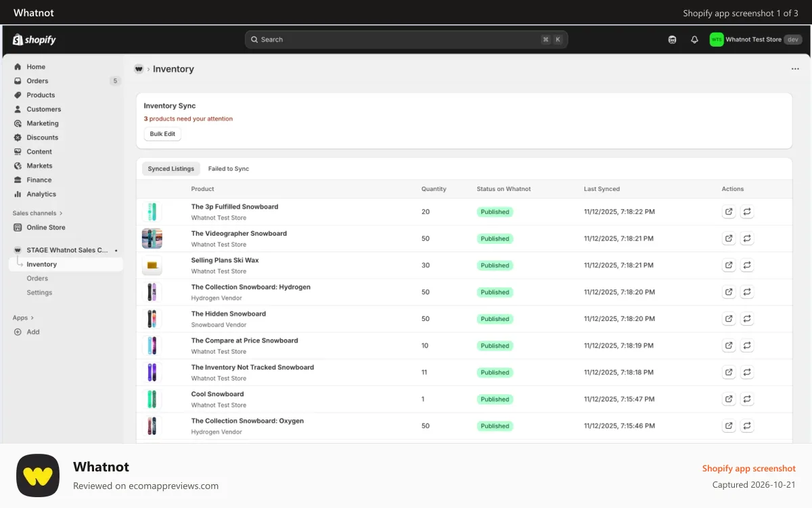The height and width of the screenshot is (508, 812).
Task: Click the Whatnot app icon in breadcrumb
Action: coord(139,69)
